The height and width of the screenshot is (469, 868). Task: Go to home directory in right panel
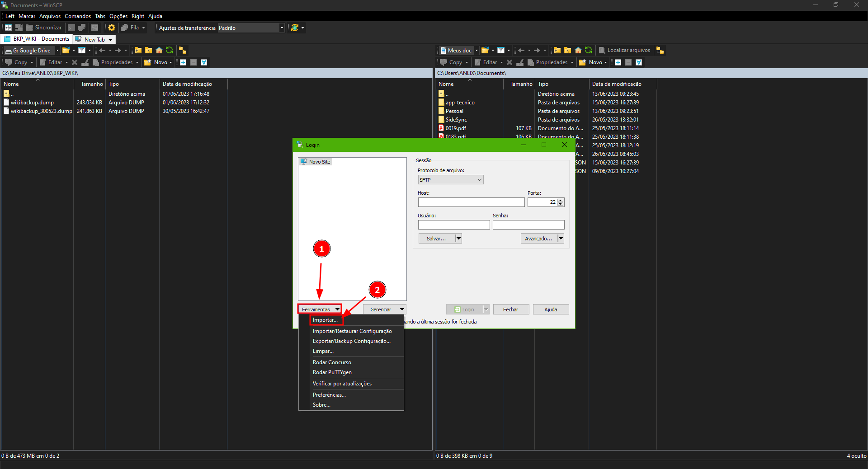pos(578,50)
